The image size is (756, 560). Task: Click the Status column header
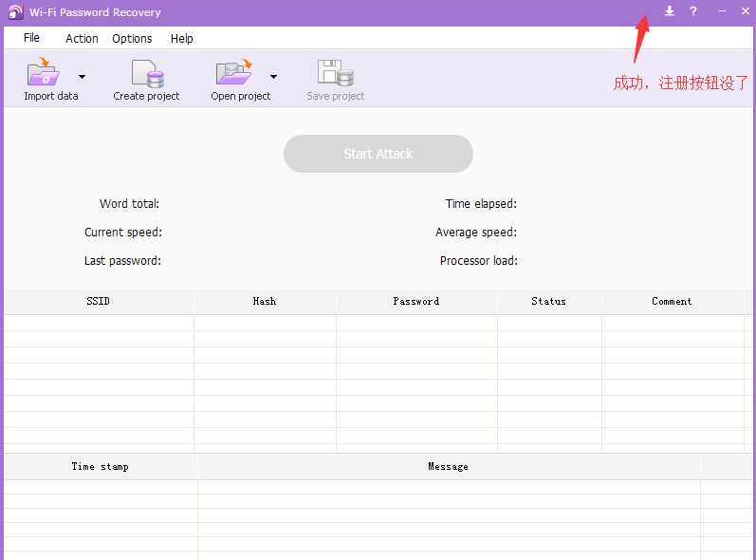coord(549,302)
